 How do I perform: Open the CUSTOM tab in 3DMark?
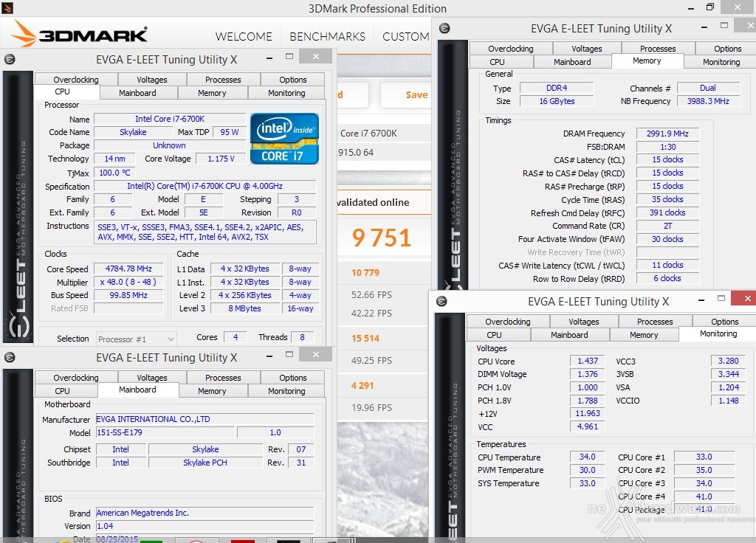(405, 37)
